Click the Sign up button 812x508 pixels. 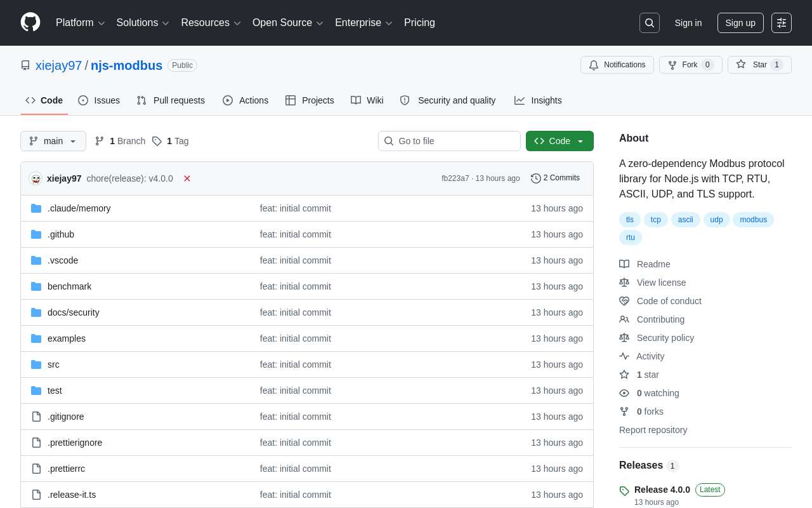[x=740, y=23]
